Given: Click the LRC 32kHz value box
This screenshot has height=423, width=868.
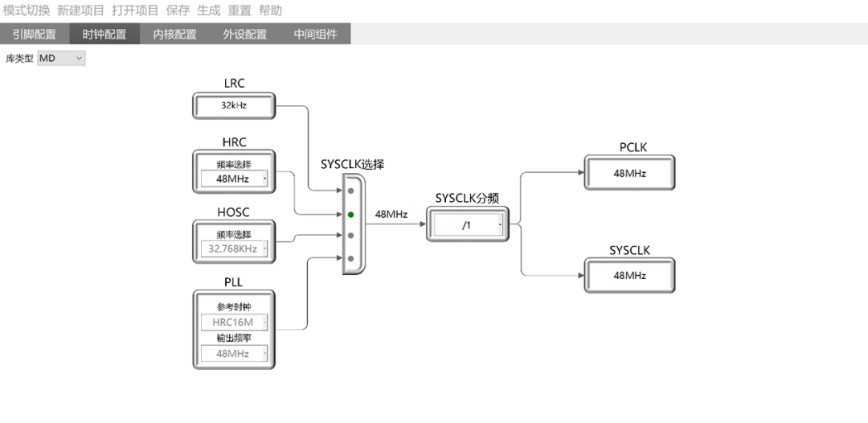Looking at the screenshot, I should pyautogui.click(x=234, y=105).
